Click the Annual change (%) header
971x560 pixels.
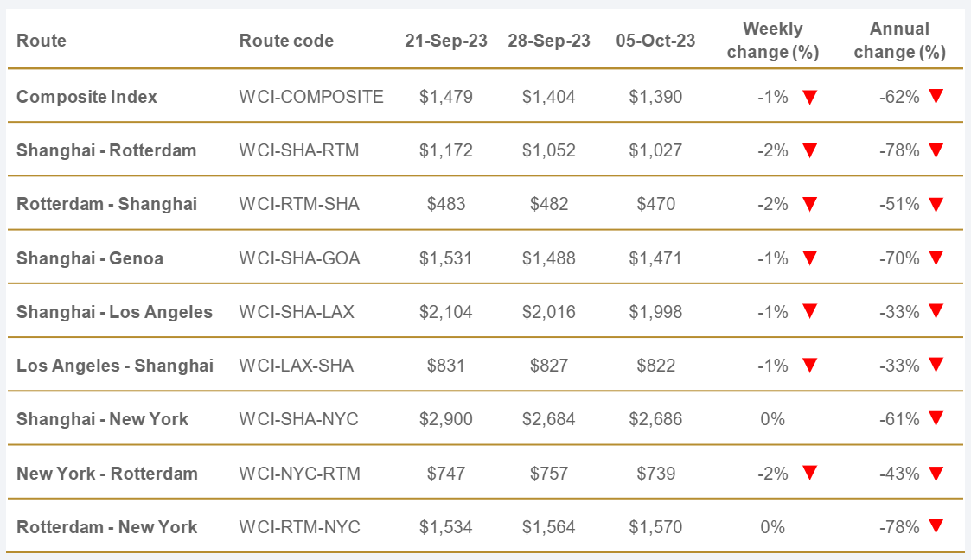[899, 41]
